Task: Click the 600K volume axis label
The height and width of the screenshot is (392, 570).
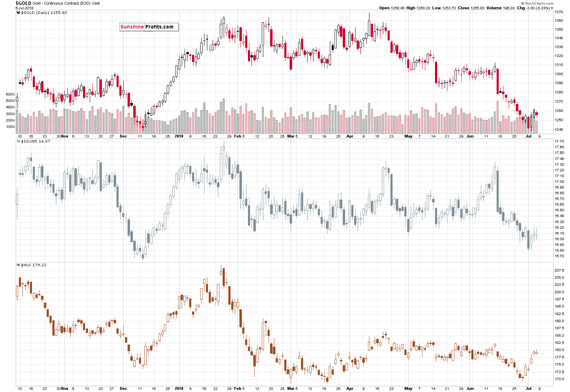Action: pyautogui.click(x=10, y=94)
